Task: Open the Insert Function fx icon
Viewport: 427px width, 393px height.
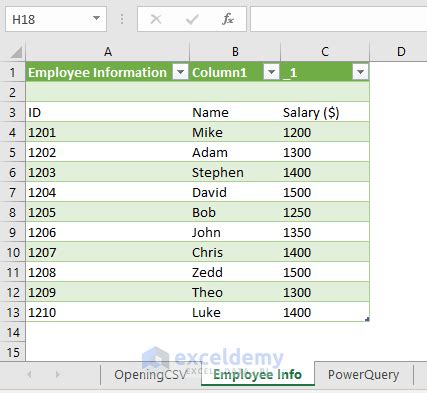Action: (228, 19)
